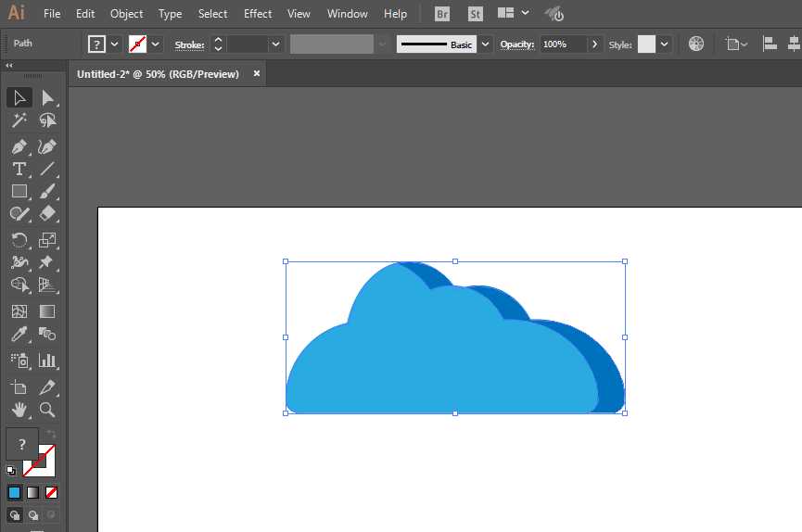The image size is (802, 532).
Task: Open the Object menu
Action: tap(126, 14)
